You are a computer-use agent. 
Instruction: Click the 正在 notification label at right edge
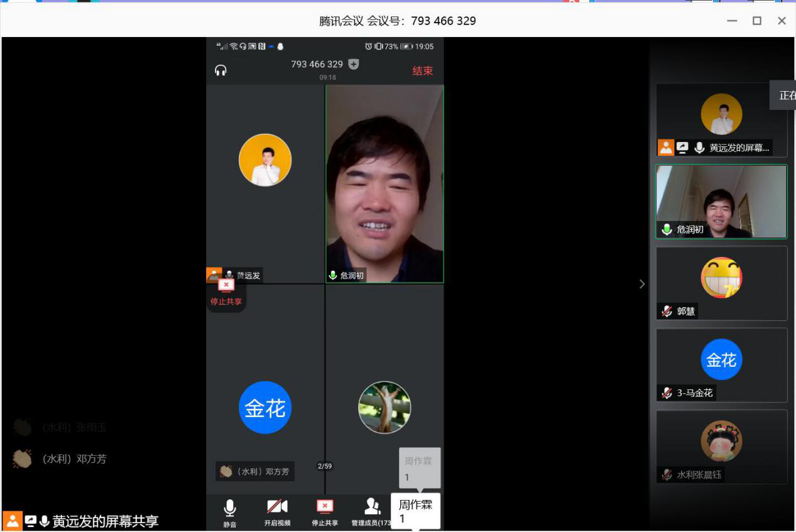pos(786,95)
